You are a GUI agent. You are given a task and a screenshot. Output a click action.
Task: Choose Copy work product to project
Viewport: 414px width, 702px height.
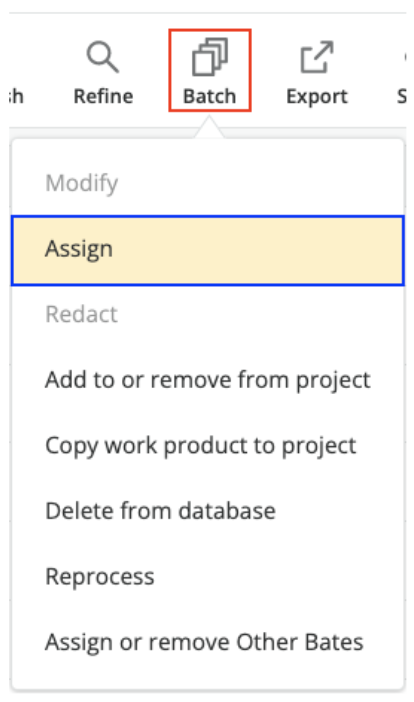click(x=208, y=446)
